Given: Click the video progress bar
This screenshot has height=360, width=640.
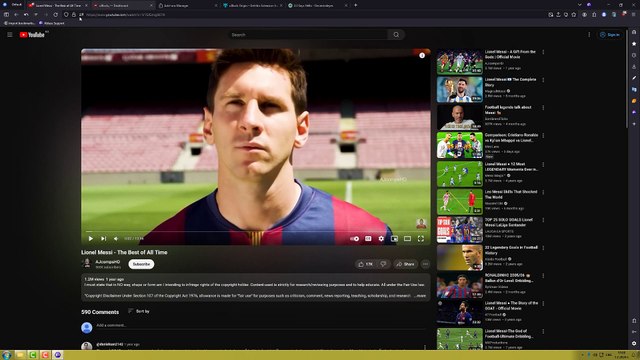Looking at the screenshot, I should pos(256,231).
